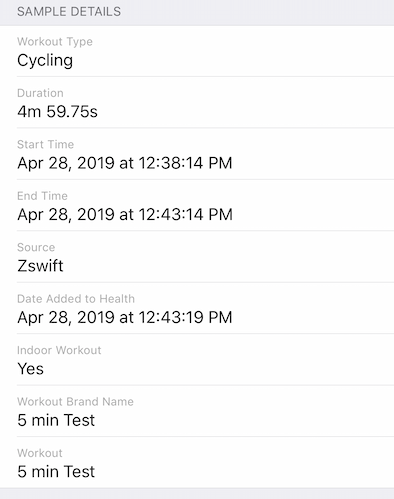Screen dimensions: 394x499
Task: Tap the Yes value under Indoor Workout
Action: tap(30, 369)
